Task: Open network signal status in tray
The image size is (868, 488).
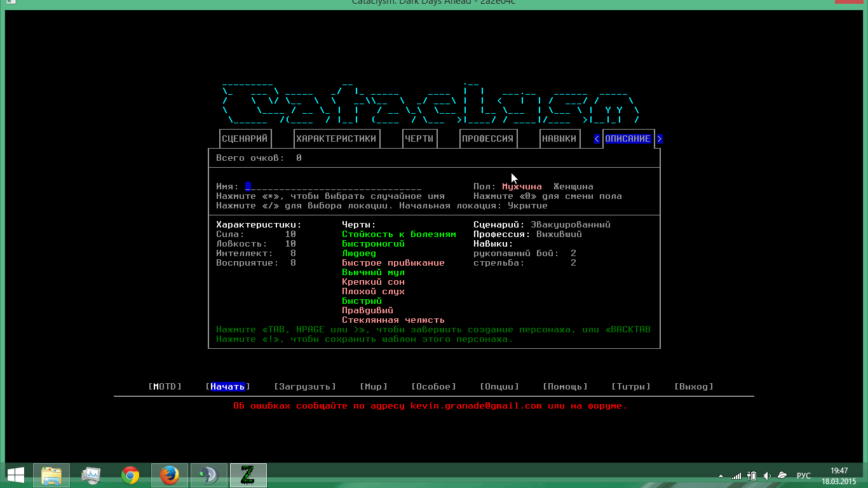Action: [736, 475]
